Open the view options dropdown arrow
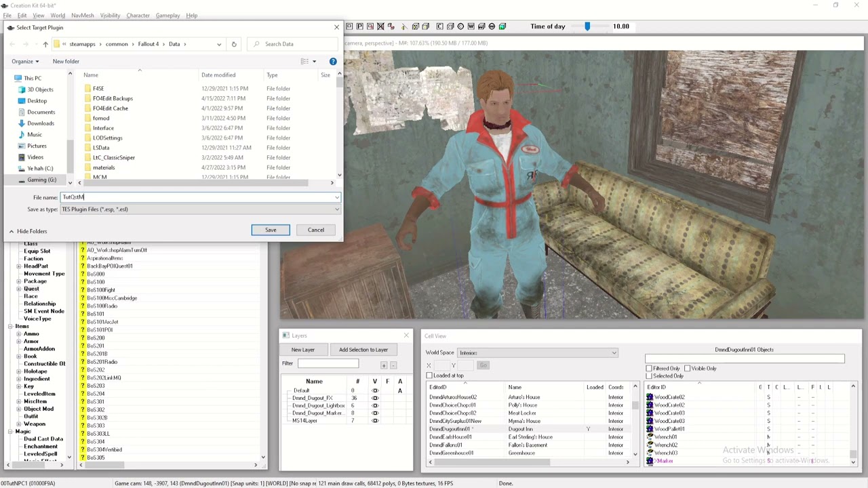 [x=314, y=61]
